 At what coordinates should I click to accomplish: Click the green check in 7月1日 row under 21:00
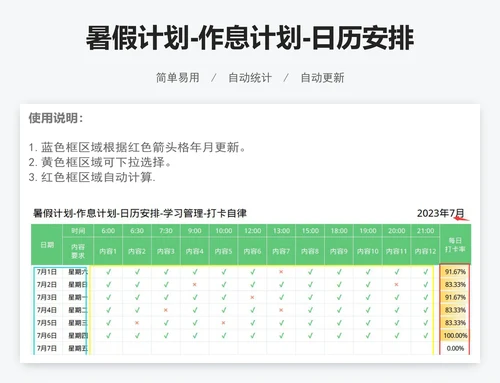(425, 272)
